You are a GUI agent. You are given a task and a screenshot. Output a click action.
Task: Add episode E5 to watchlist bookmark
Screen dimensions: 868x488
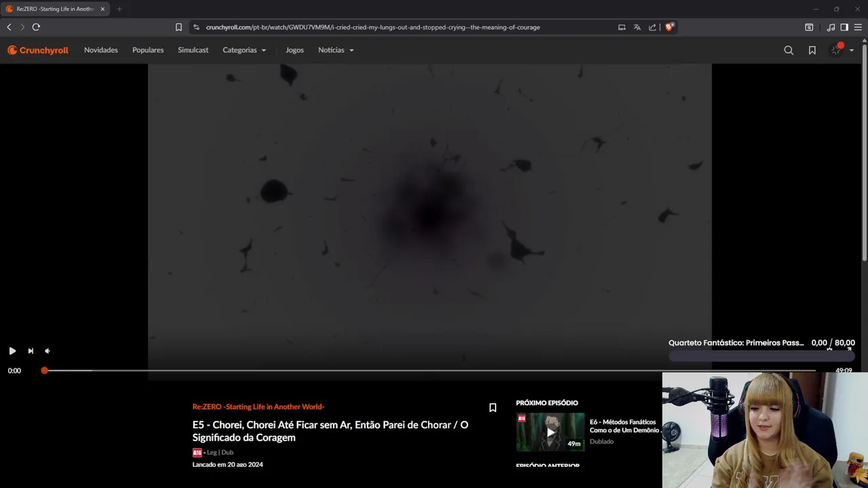point(493,407)
